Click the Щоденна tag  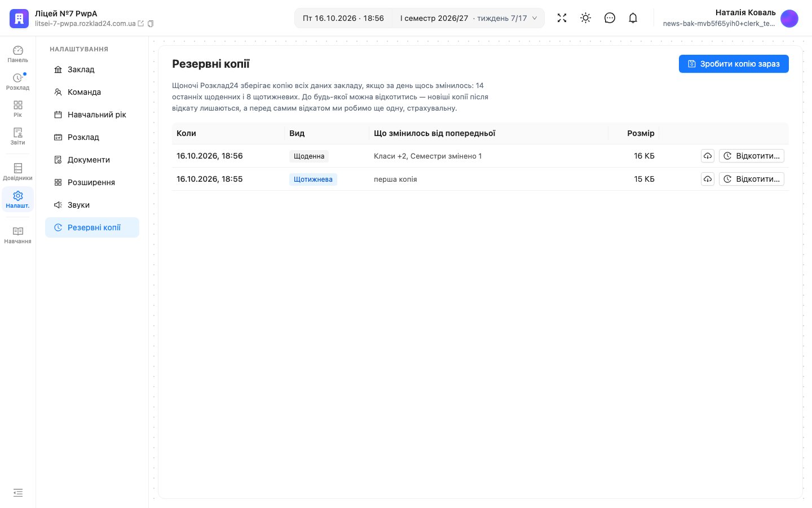[309, 156]
